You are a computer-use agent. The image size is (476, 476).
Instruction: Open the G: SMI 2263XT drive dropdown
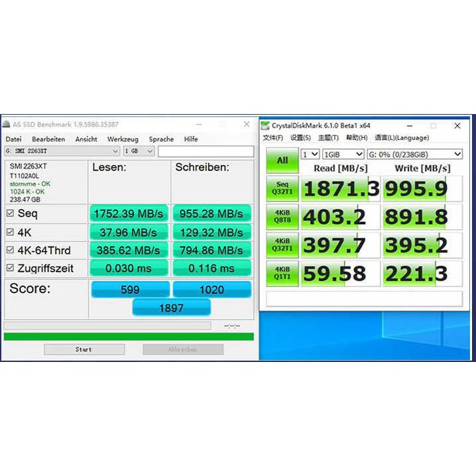[x=62, y=151]
